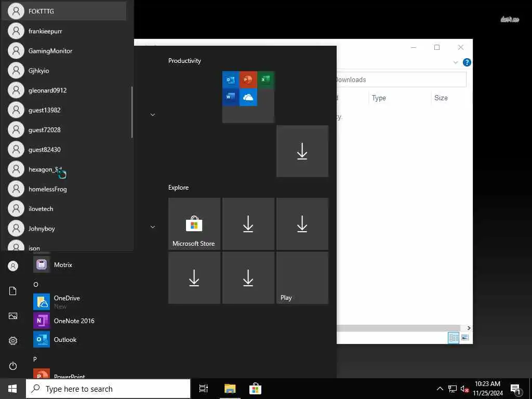Click the Type column header in File Explorer
The width and height of the screenshot is (532, 399).
[400, 98]
